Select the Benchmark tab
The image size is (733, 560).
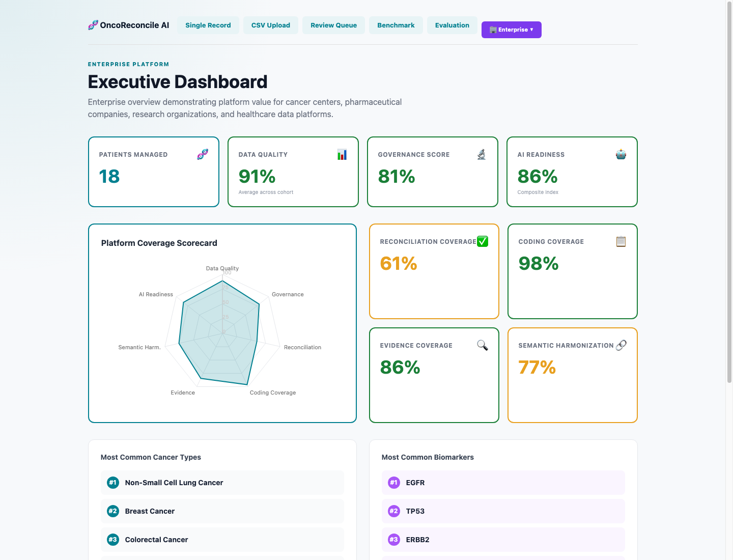396,25
